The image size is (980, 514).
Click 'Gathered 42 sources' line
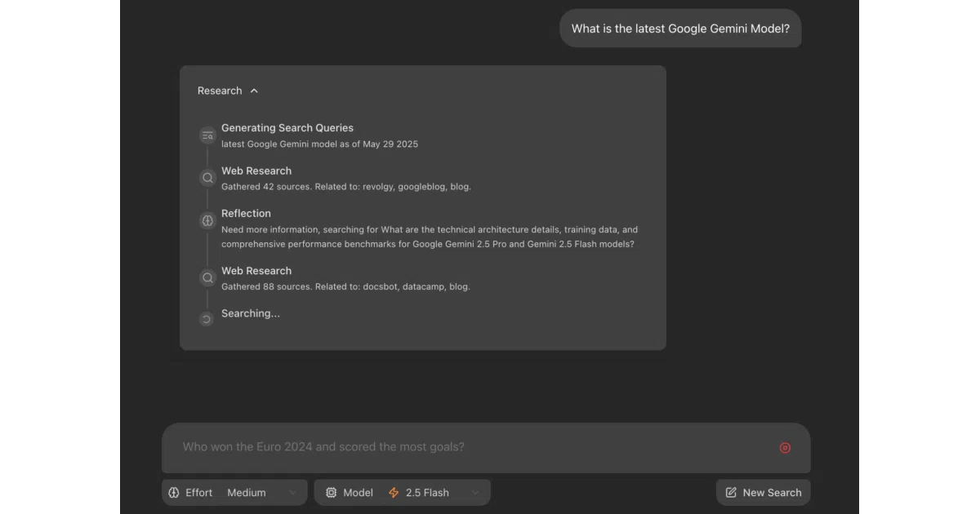[346, 187]
